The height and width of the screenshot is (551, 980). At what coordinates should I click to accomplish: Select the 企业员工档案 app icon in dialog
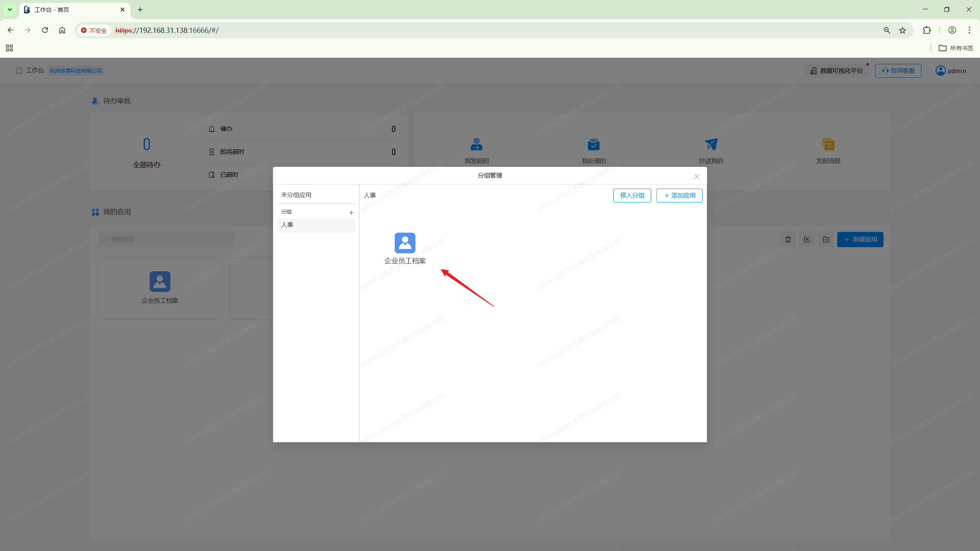(405, 243)
